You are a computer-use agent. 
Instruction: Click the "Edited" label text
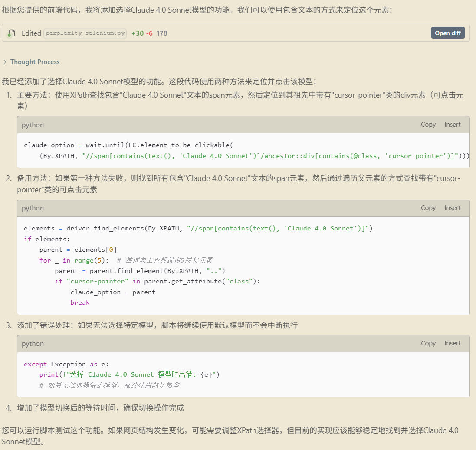[x=31, y=33]
